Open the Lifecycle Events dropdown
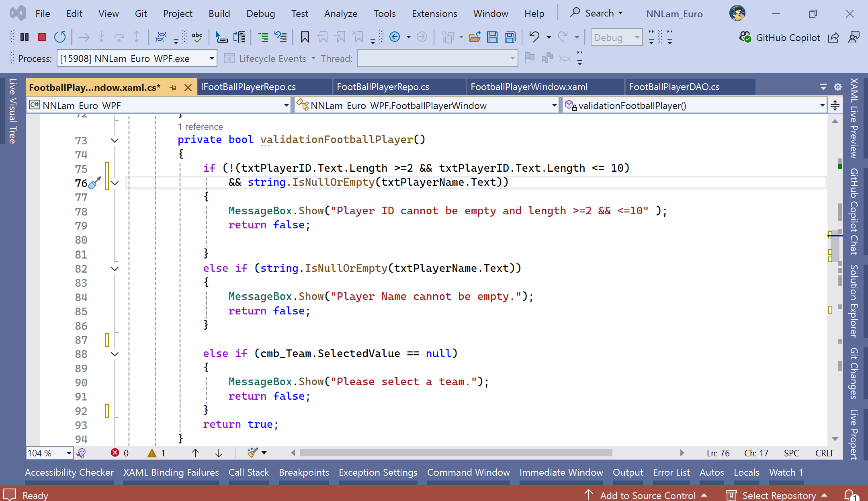868x501 pixels. [x=269, y=59]
